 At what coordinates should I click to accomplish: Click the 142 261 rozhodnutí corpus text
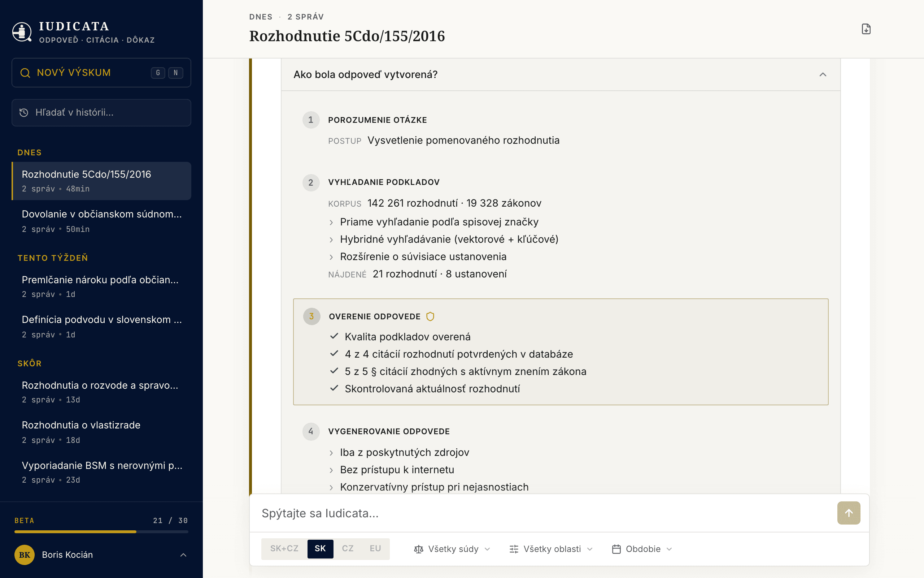click(454, 203)
